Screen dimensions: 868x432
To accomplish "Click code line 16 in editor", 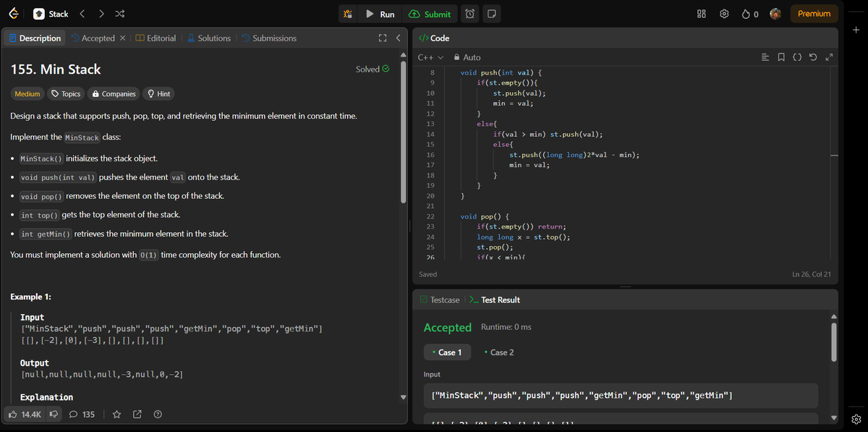I will (x=574, y=155).
